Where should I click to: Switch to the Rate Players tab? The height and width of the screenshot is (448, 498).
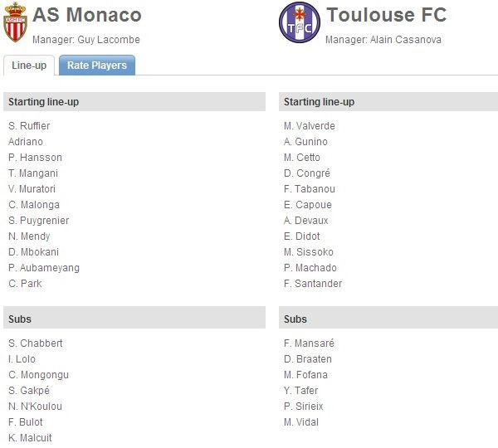coord(97,66)
